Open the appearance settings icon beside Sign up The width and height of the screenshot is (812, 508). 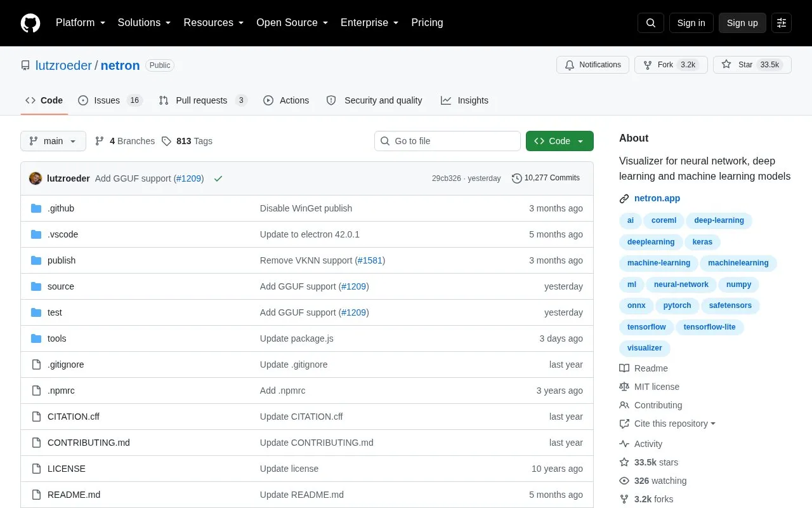tap(782, 23)
